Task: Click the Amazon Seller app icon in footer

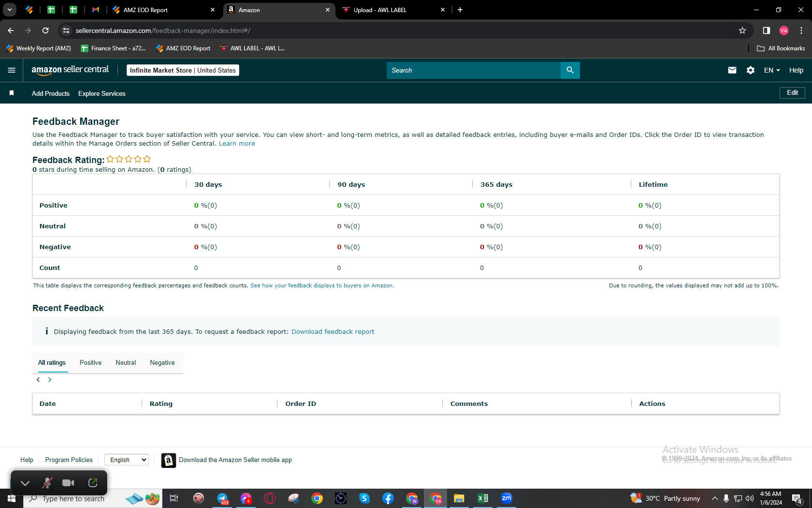Action: [168, 460]
